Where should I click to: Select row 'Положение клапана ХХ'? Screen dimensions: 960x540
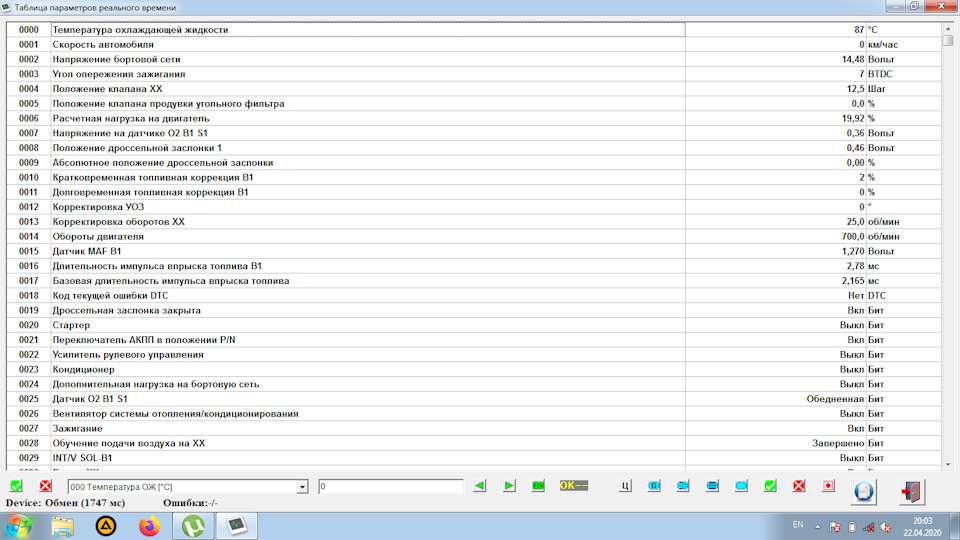(x=474, y=89)
